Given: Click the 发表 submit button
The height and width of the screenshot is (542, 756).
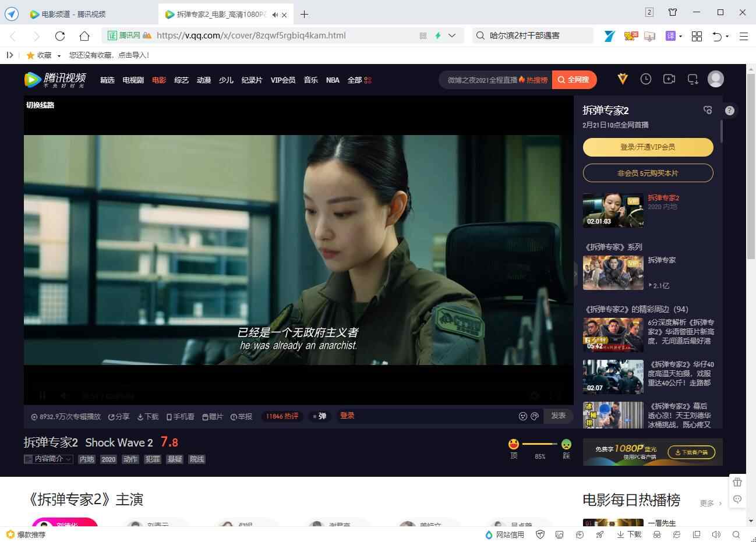Looking at the screenshot, I should (x=559, y=416).
